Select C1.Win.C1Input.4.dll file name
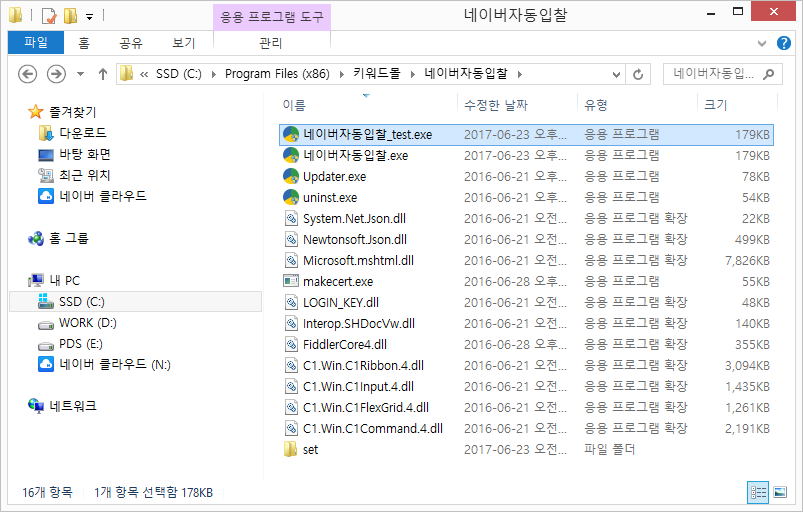The image size is (803, 512). [358, 387]
